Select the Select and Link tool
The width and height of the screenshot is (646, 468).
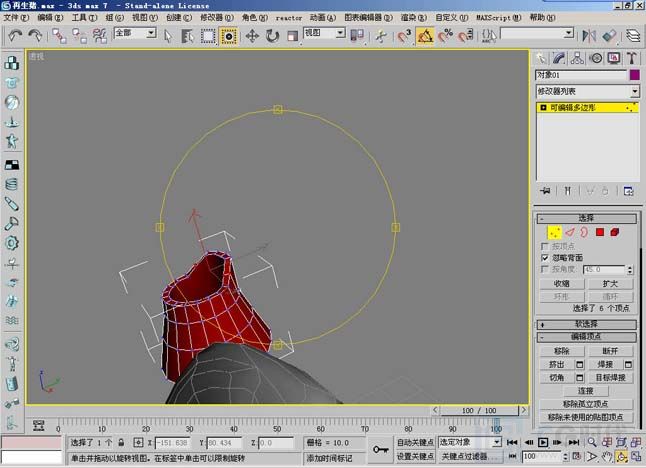[x=59, y=36]
